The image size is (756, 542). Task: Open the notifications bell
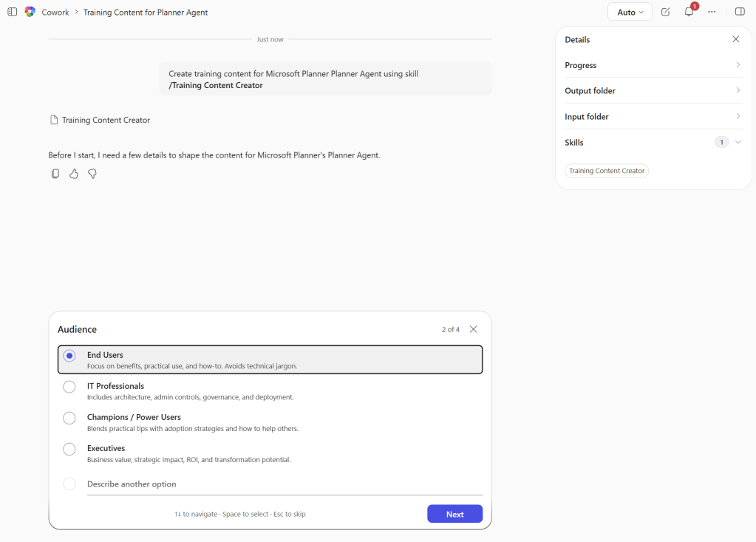(x=689, y=12)
